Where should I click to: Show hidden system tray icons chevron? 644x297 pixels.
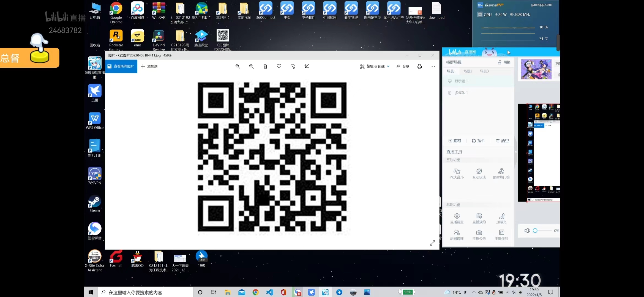(x=474, y=292)
